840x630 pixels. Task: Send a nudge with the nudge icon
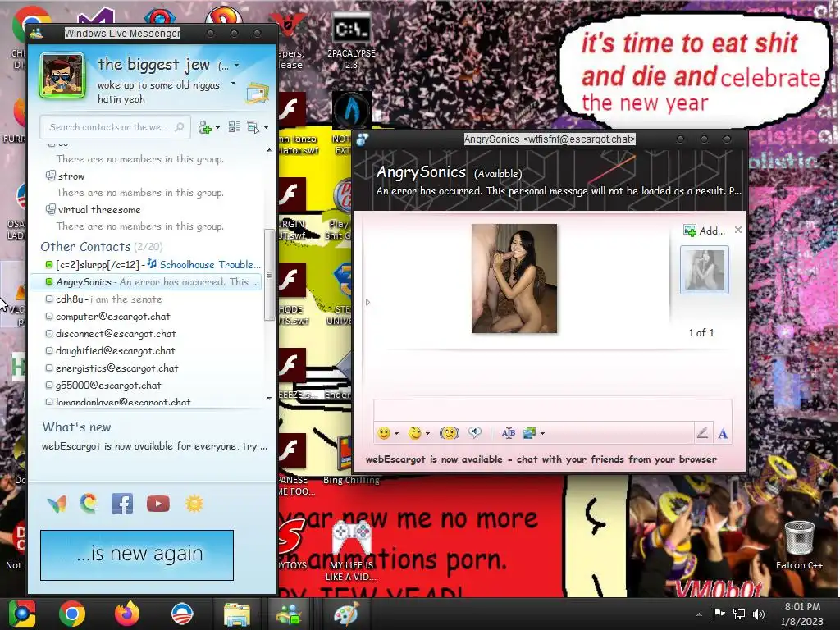(x=449, y=433)
